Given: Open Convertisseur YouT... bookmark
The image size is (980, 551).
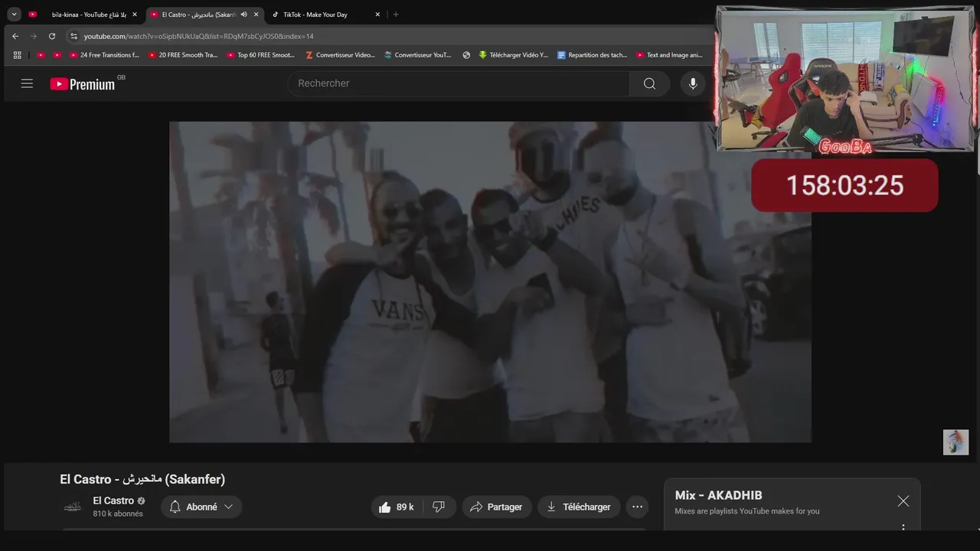Looking at the screenshot, I should (x=418, y=55).
